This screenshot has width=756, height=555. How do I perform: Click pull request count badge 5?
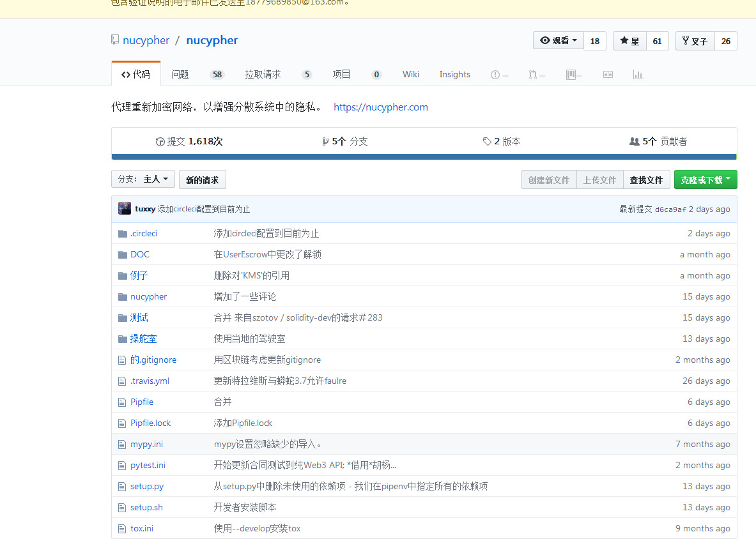point(307,74)
